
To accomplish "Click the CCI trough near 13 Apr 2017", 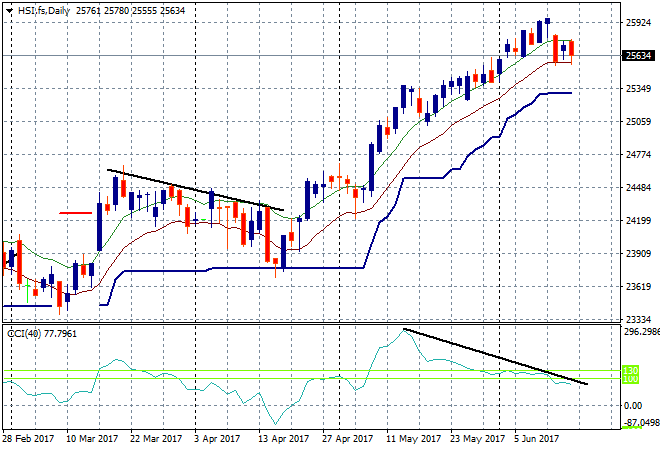I will pos(276,423).
